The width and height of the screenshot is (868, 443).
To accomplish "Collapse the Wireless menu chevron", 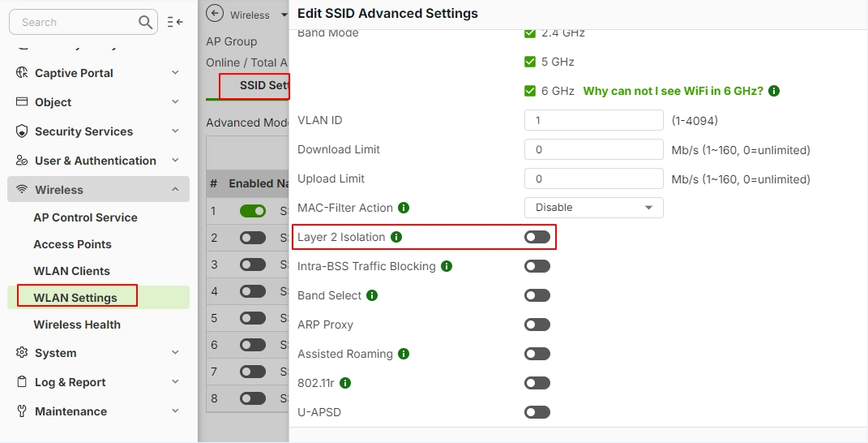I will click(x=175, y=189).
